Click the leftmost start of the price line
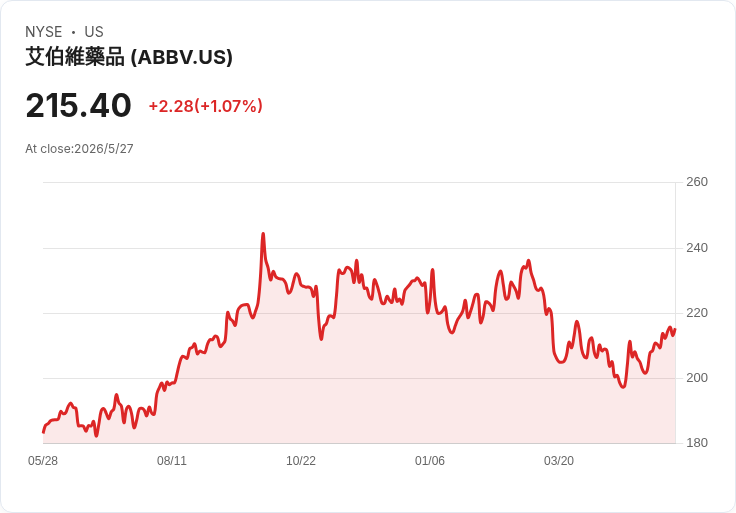The image size is (736, 513). 43,432
